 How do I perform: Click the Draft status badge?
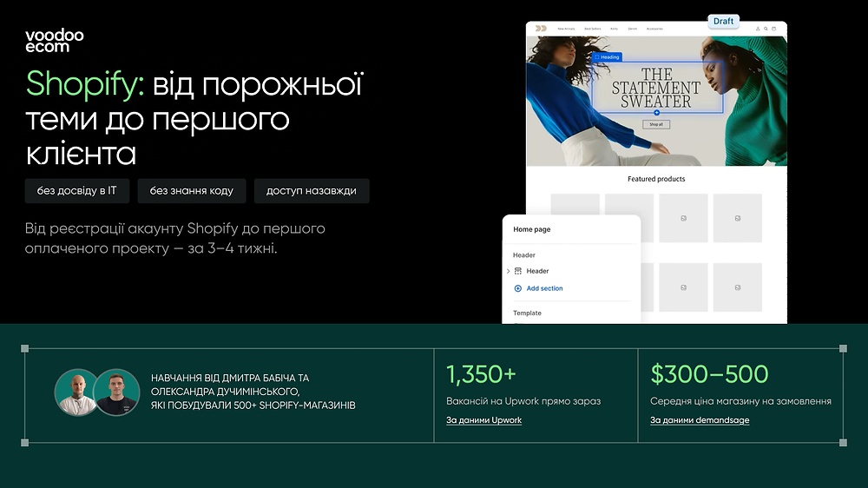click(x=724, y=21)
